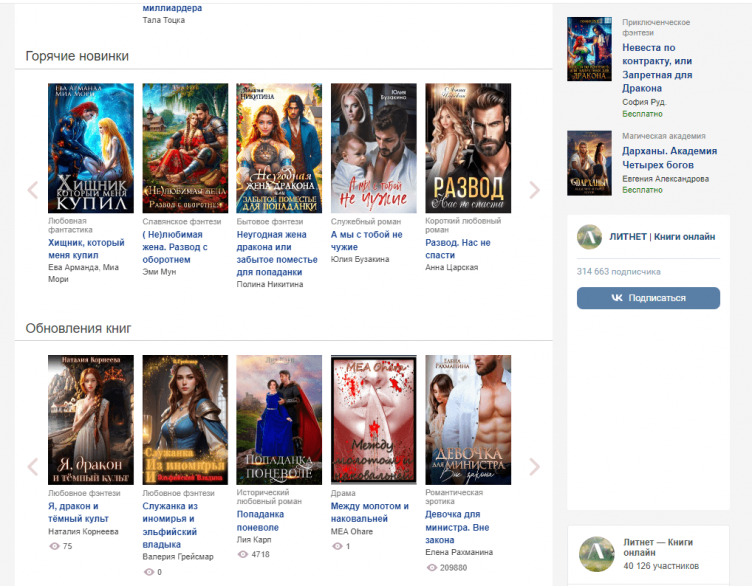Click Славянское фэнтези genre label
The image size is (752, 586).
[x=178, y=221]
